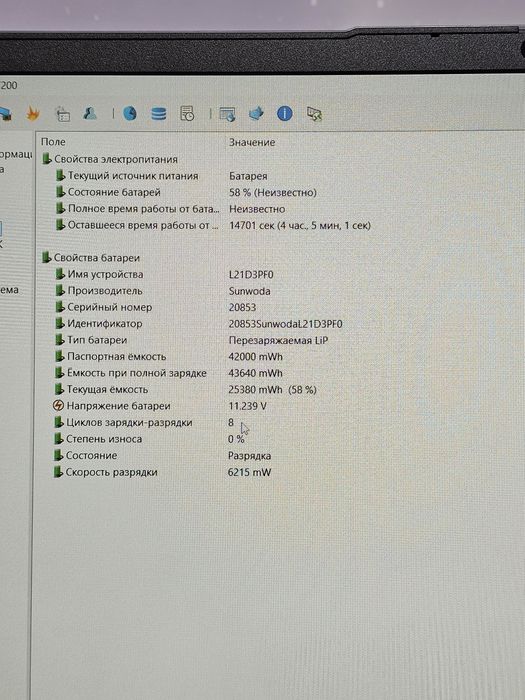
Task: Click the blue globe pie toolbar icon
Action: [130, 113]
